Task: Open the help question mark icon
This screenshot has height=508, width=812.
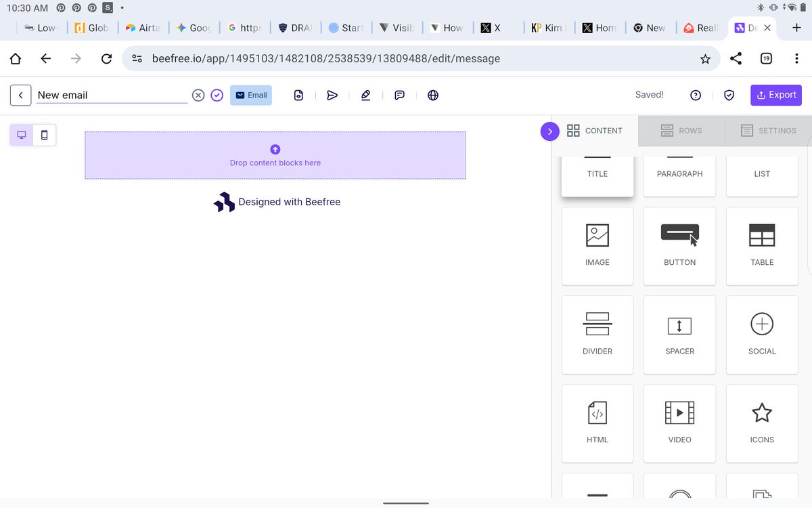Action: (x=696, y=96)
